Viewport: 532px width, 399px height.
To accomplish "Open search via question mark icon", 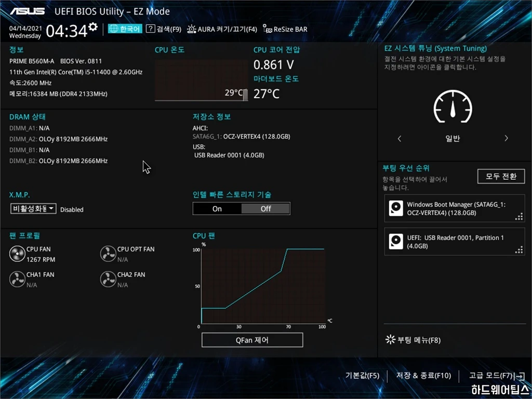I will click(150, 29).
